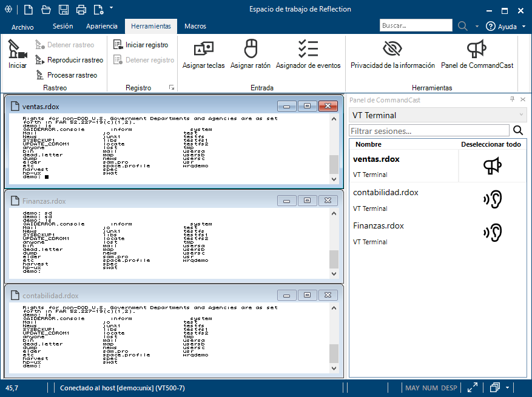Switch to the Apariencia tab
This screenshot has height=397, width=532.
pyautogui.click(x=102, y=26)
